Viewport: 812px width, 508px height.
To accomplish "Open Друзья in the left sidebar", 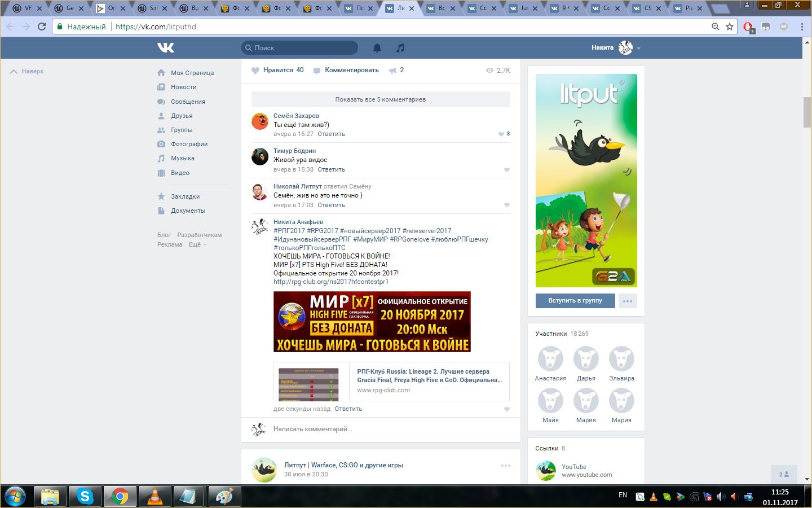I will [x=182, y=116].
